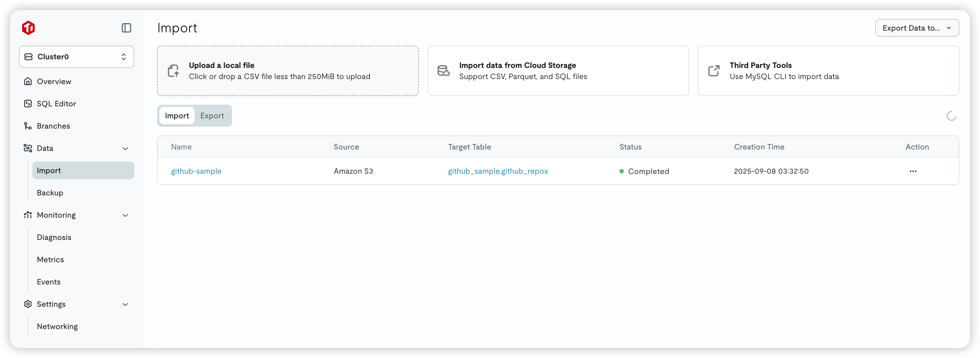
Task: Open the Export Data to dropdown
Action: pyautogui.click(x=916, y=28)
